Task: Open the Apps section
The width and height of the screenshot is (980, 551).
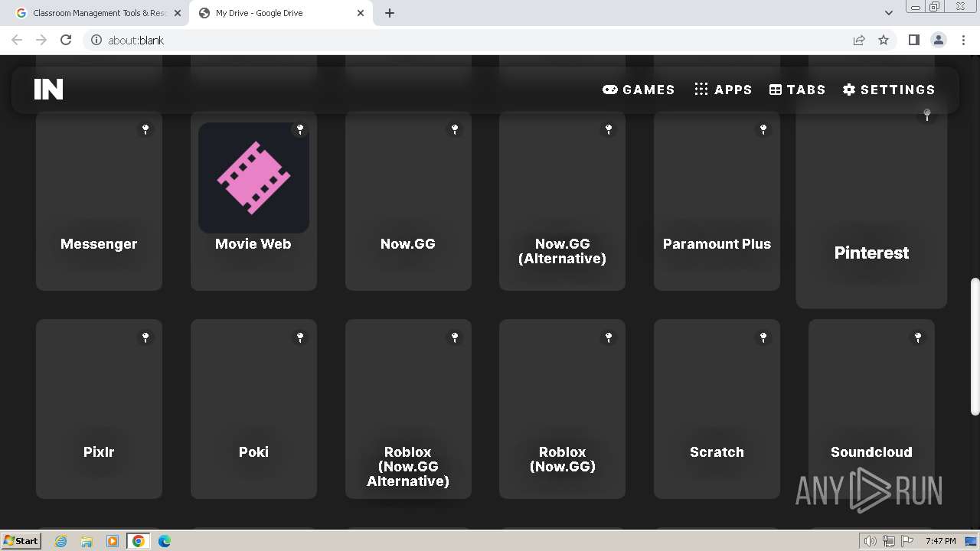Action: click(723, 90)
